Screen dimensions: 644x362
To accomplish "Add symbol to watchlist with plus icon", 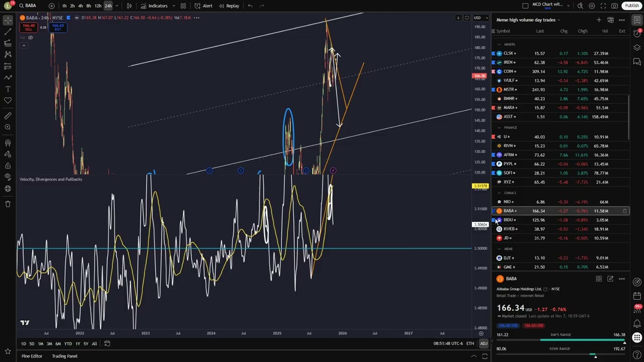I will (599, 20).
